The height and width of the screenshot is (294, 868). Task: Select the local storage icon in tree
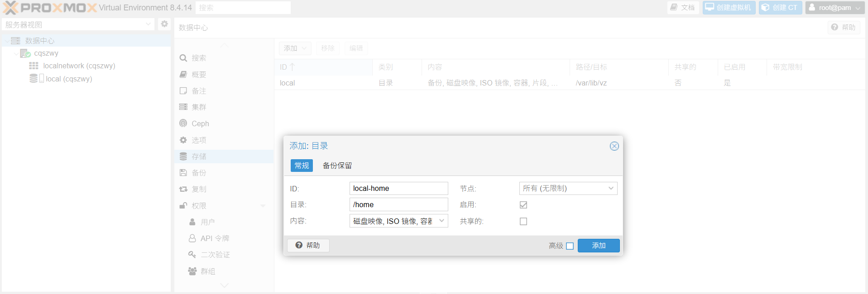tap(34, 79)
